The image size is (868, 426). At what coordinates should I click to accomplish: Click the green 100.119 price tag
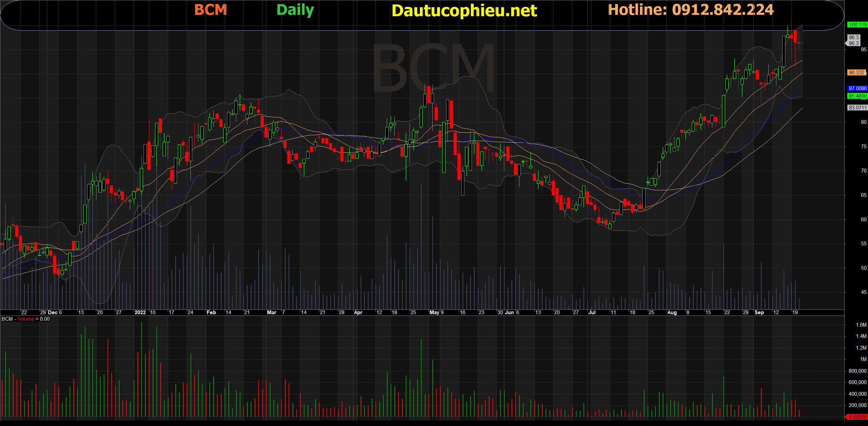pos(857,25)
